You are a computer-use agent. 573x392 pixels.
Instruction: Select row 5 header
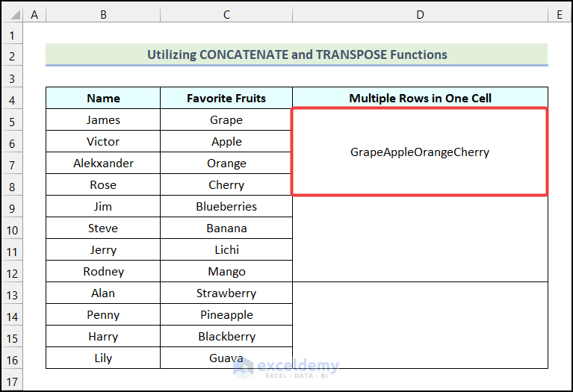pyautogui.click(x=12, y=119)
